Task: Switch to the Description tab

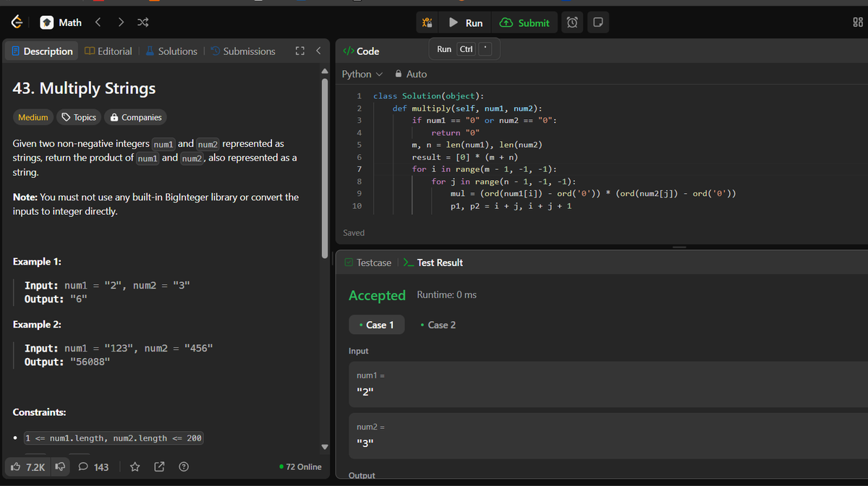Action: click(41, 51)
